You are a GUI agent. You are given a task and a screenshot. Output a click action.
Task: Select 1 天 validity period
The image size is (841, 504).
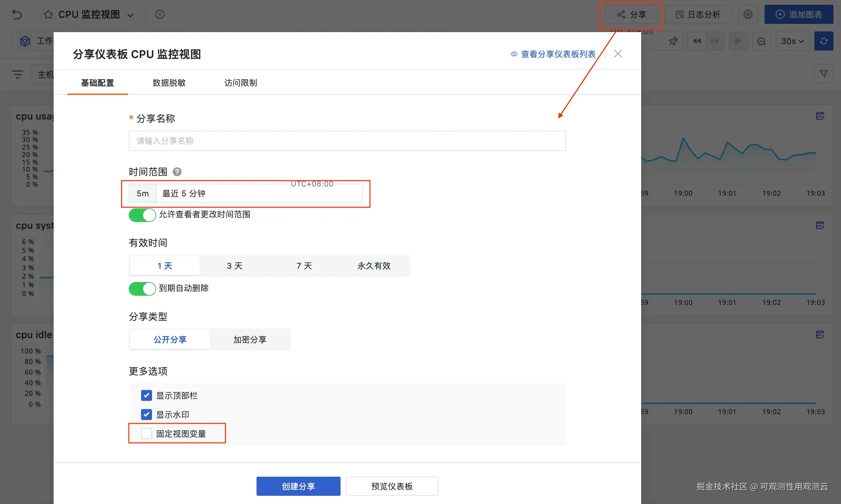click(x=165, y=266)
